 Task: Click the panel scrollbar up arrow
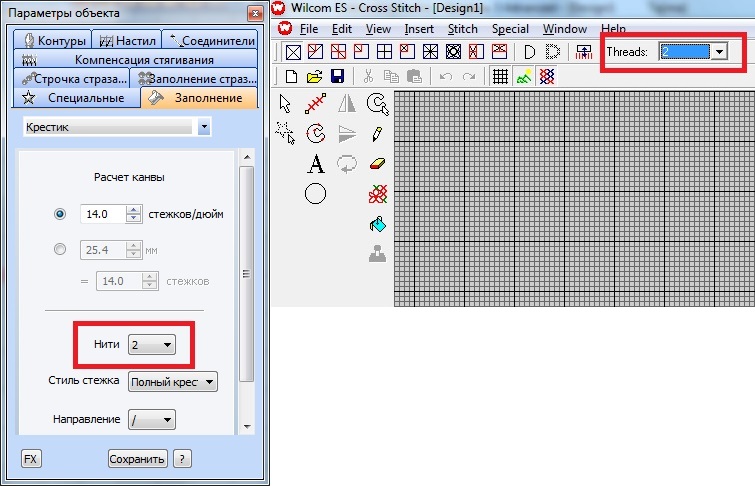tap(247, 157)
